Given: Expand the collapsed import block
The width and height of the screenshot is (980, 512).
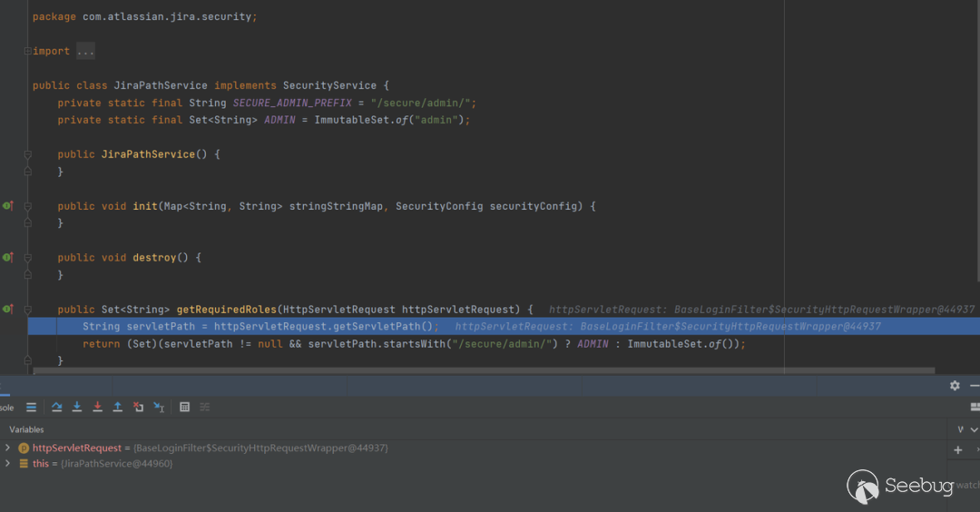Looking at the screenshot, I should [27, 51].
